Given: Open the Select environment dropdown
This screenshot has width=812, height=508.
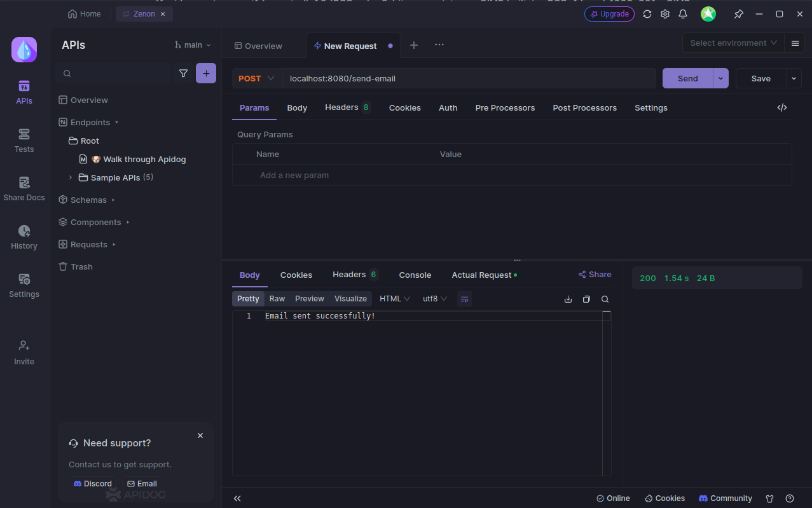Looking at the screenshot, I should (x=733, y=43).
